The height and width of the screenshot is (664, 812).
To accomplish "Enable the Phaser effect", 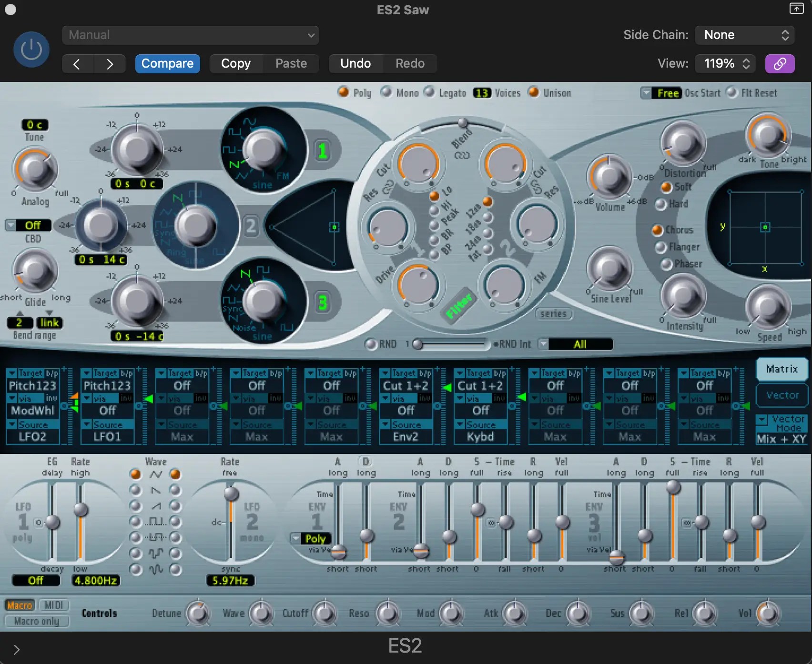I will tap(666, 264).
